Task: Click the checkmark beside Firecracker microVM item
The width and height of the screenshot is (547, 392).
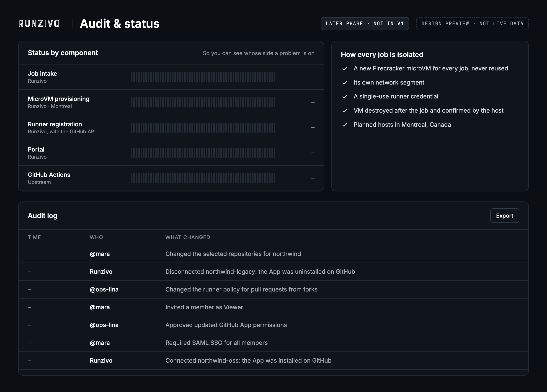Action: [344, 69]
